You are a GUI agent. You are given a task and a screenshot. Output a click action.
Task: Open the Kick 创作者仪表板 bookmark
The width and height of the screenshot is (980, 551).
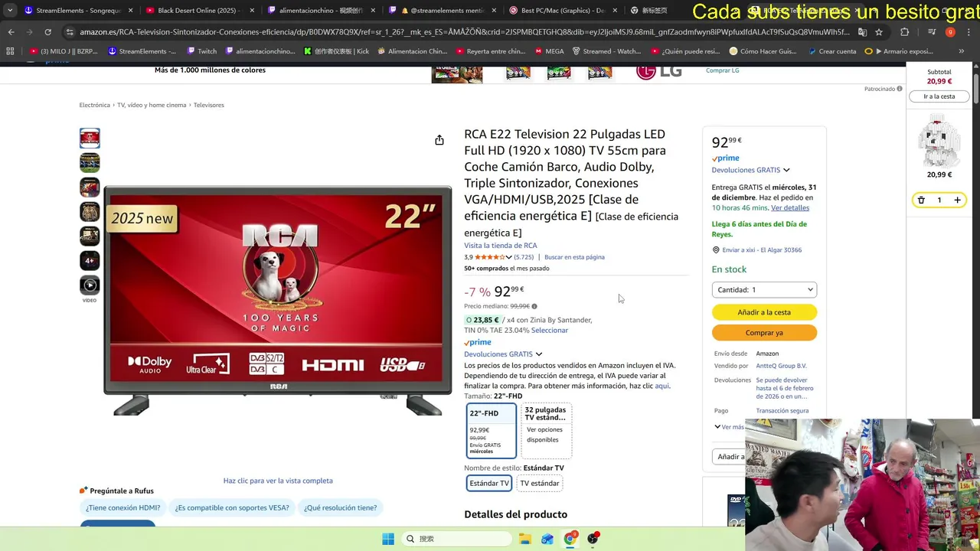[336, 51]
